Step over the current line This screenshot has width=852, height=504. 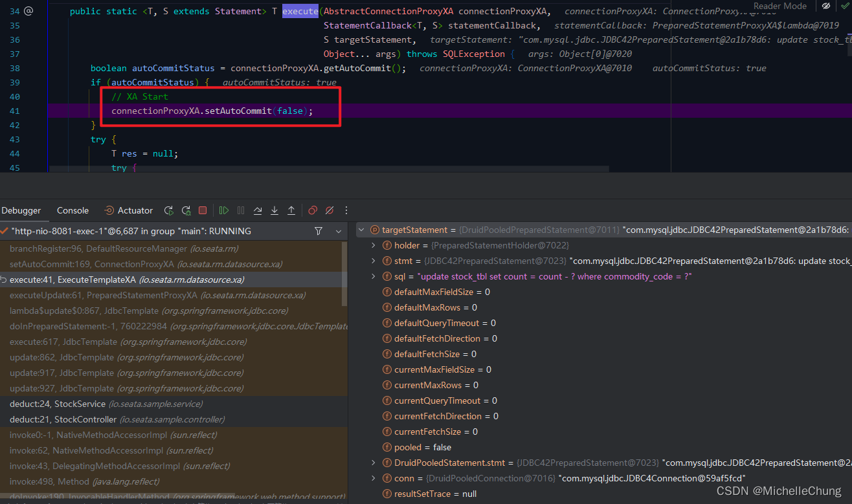click(258, 210)
